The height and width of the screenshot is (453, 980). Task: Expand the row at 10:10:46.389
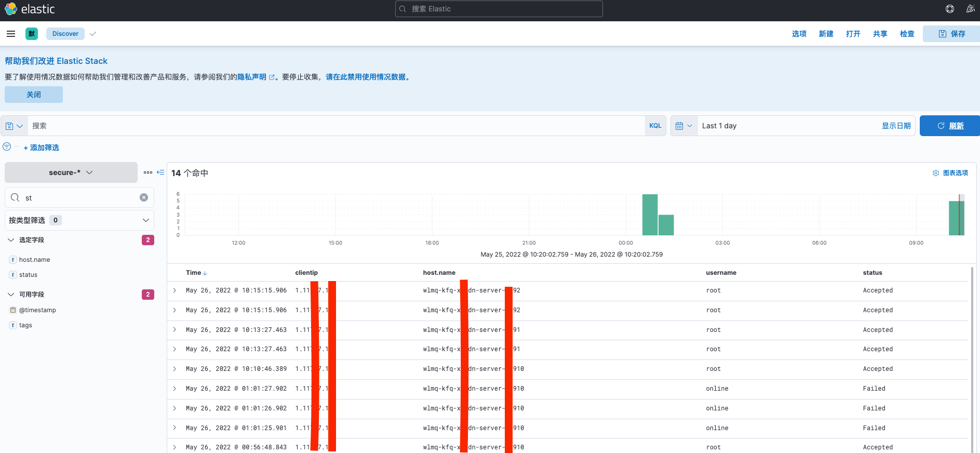point(174,369)
